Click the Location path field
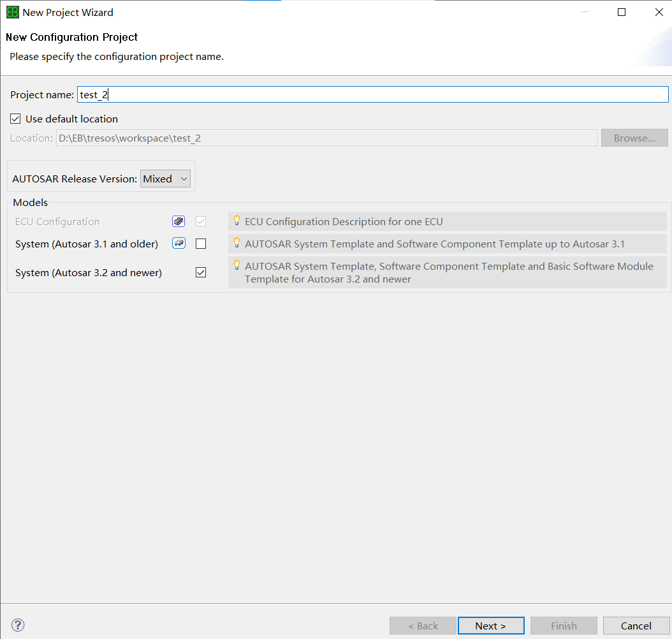Image resolution: width=672 pixels, height=639 pixels. [326, 138]
